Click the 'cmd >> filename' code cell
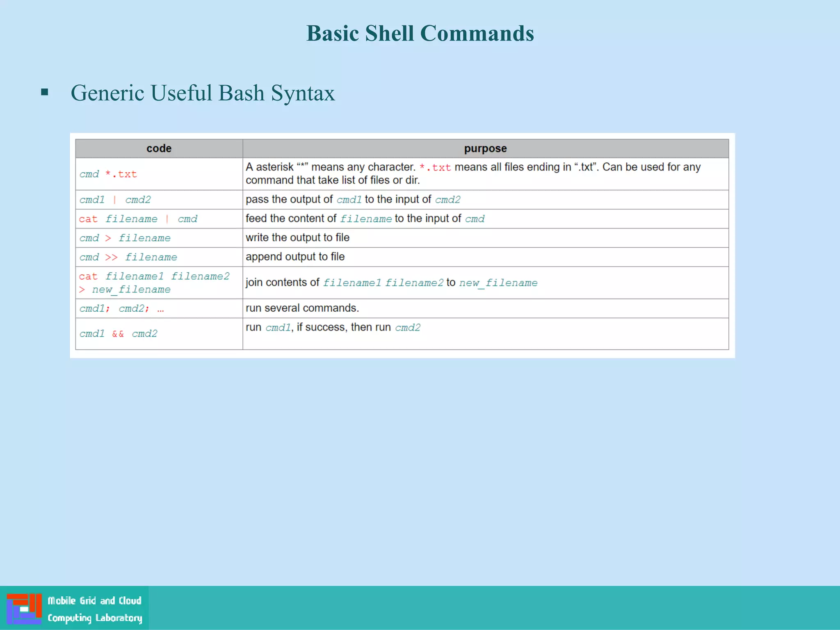This screenshot has height=630, width=840. [159, 257]
